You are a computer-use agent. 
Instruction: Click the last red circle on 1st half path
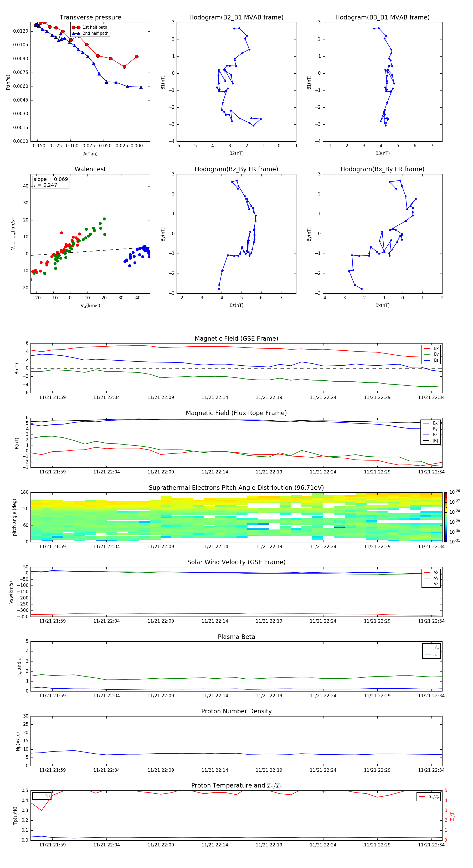click(x=137, y=57)
